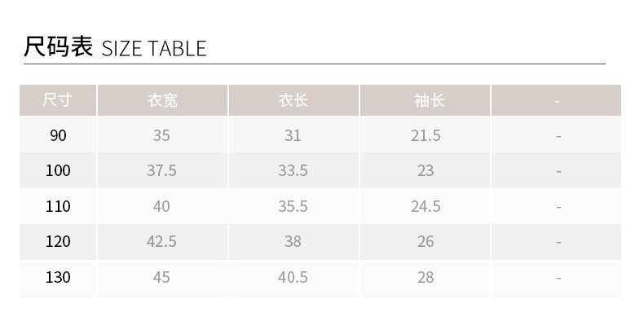Click the 40.5 length value cell
Image resolution: width=644 pixels, height=330 pixels.
[x=293, y=277]
